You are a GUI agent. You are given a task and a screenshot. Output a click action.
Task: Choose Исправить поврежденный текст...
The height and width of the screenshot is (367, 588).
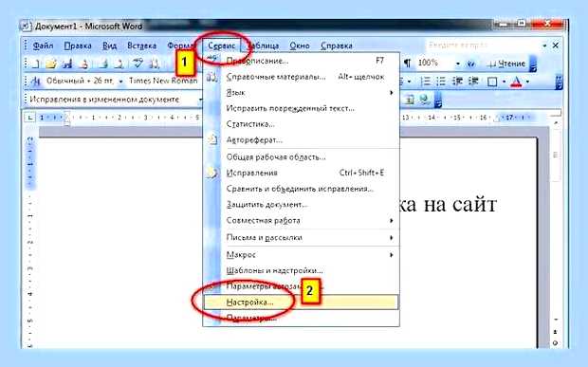coord(302,108)
